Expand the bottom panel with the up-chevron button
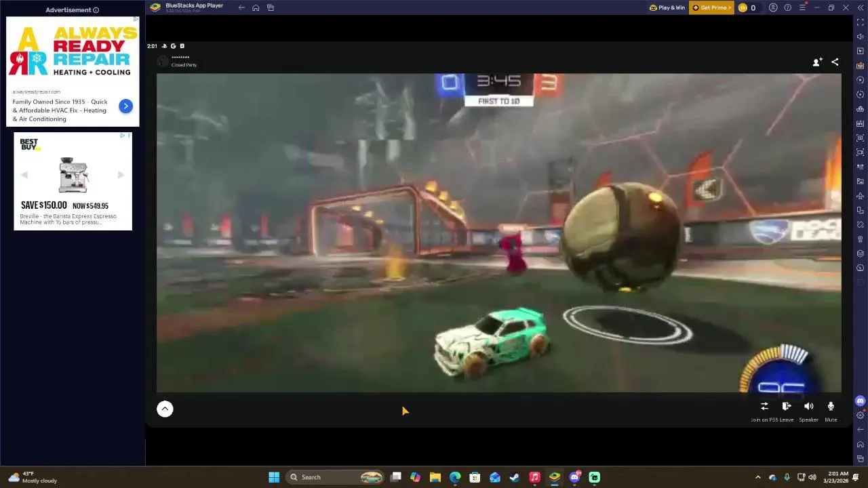868x488 pixels. pos(165,409)
